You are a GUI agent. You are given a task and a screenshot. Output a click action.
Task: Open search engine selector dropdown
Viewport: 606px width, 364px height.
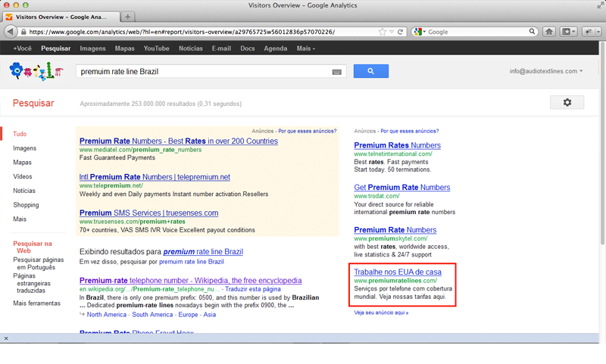tap(420, 32)
